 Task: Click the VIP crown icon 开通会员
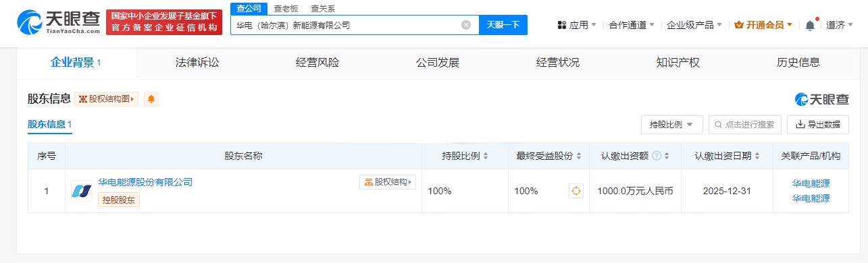tap(738, 25)
